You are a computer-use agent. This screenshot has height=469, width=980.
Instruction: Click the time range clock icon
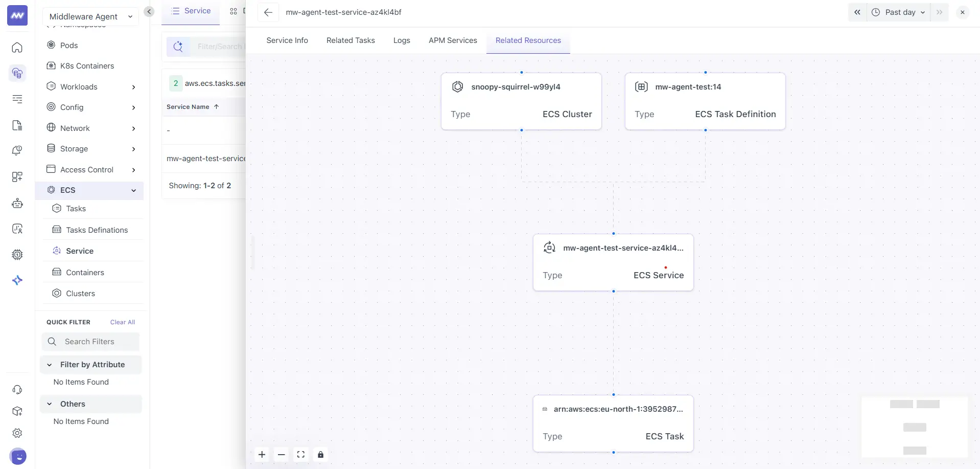point(875,12)
